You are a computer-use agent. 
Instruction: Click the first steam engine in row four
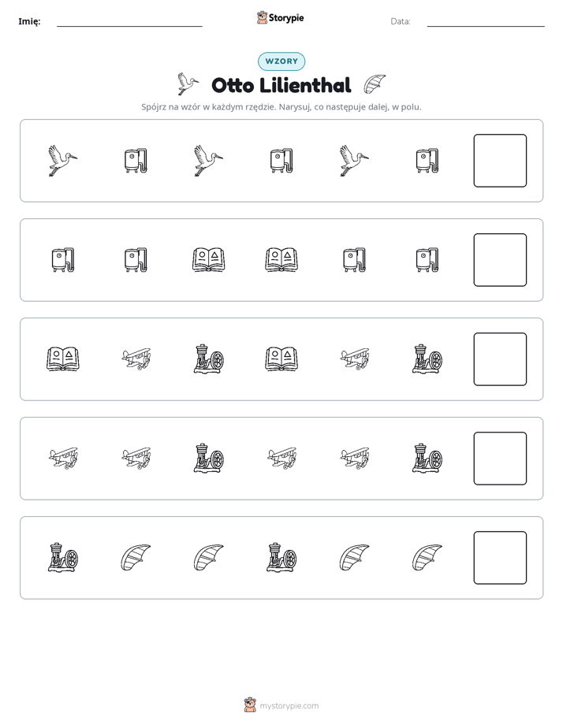coord(209,459)
